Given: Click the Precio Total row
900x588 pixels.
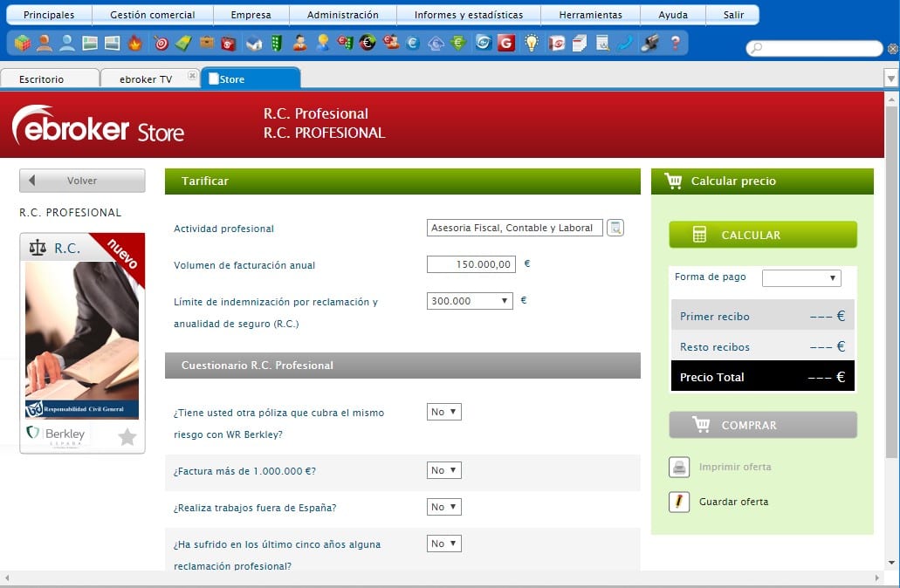Looking at the screenshot, I should pos(762,376).
